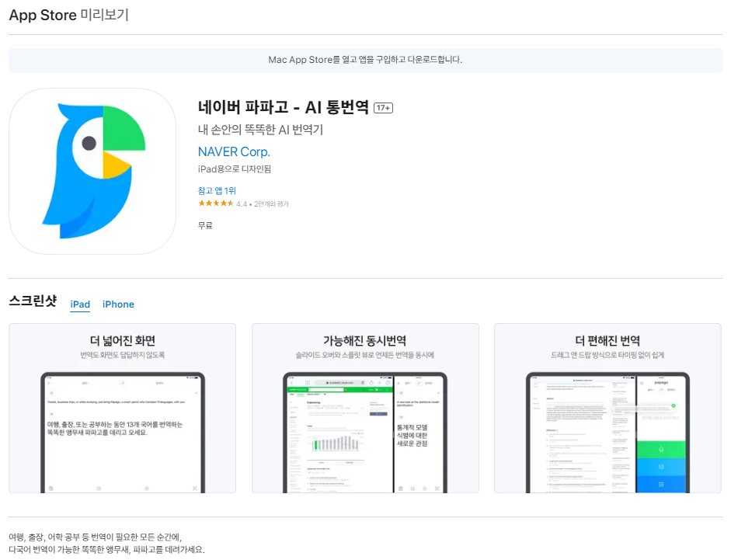Open the 더 넓어진 화면 screenshot

[x=122, y=409]
